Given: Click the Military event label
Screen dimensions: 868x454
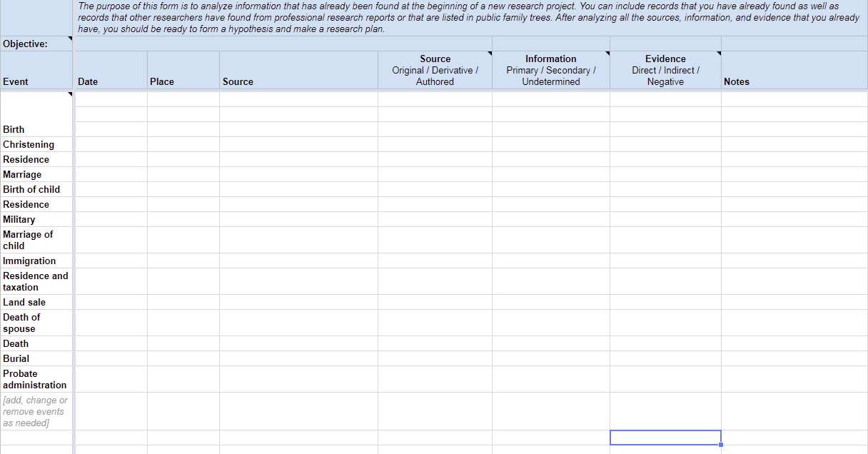Looking at the screenshot, I should [36, 219].
